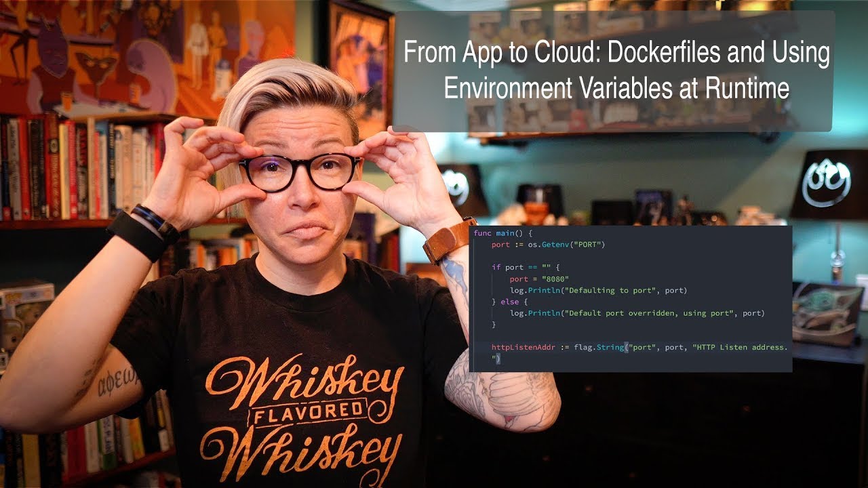The height and width of the screenshot is (488, 868).
Task: Click the "Defaulting to port" log line
Action: coord(599,290)
